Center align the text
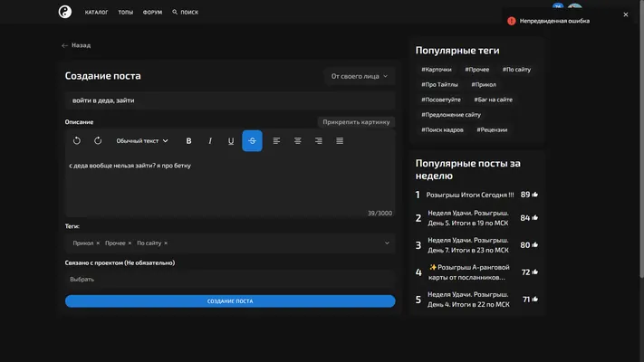The image size is (644, 362). click(x=297, y=141)
